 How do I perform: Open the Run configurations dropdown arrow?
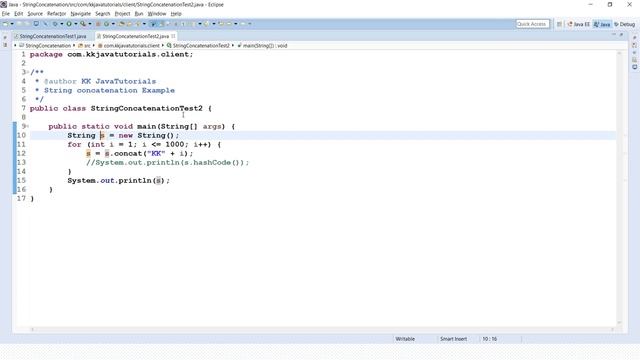76,24
